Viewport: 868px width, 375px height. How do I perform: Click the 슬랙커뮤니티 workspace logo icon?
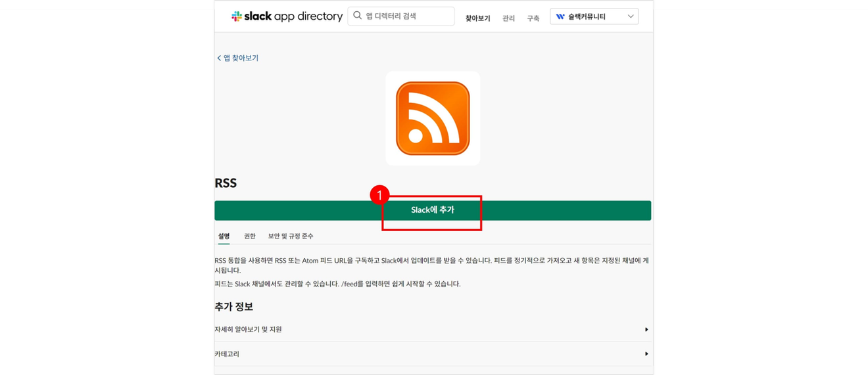560,16
